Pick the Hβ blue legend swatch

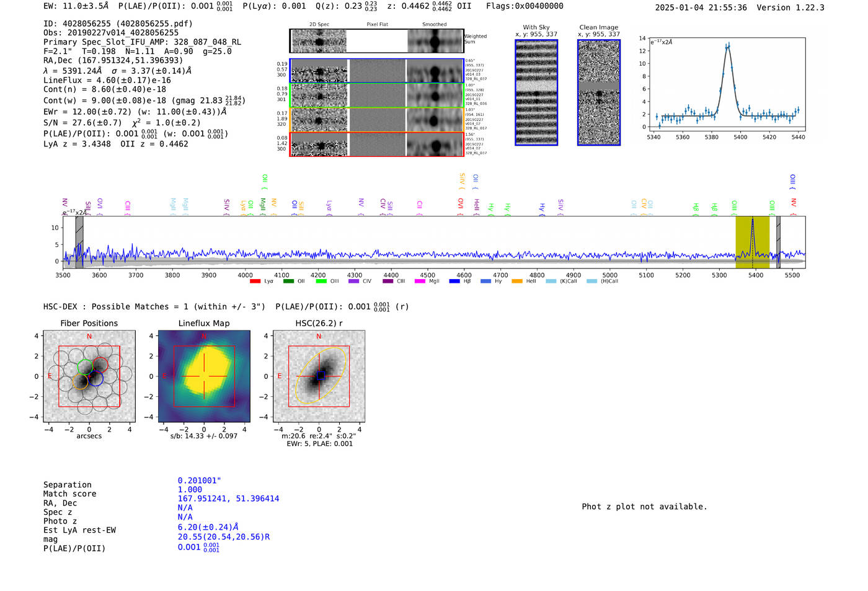tap(454, 282)
